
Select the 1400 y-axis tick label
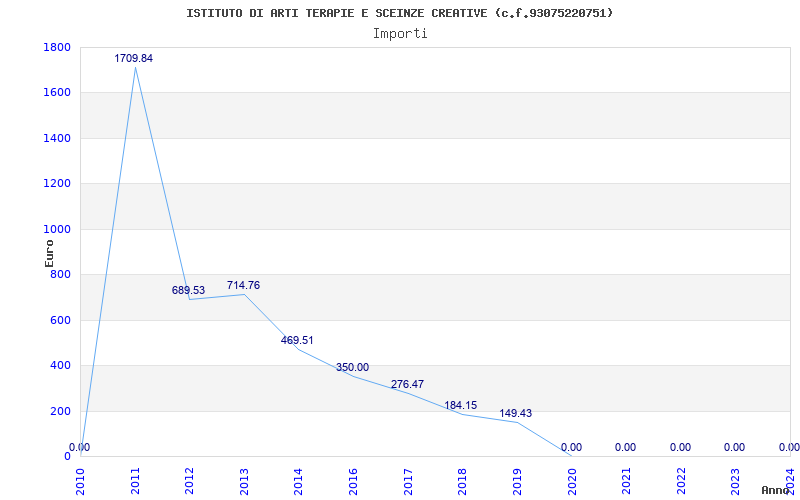pos(57,138)
